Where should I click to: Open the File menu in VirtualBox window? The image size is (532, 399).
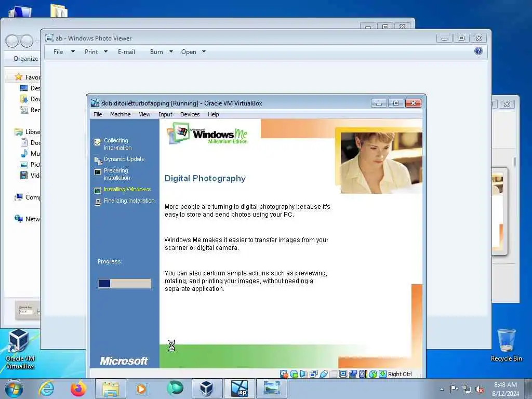98,114
